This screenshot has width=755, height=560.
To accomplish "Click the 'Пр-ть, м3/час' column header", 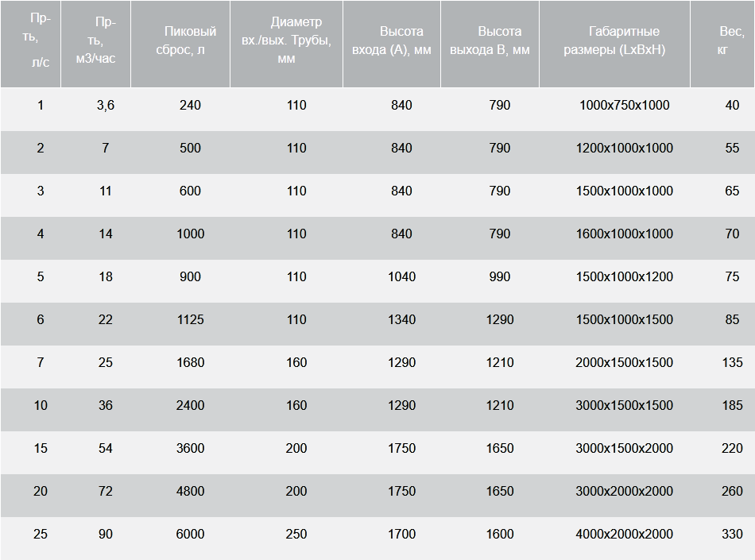I will [x=105, y=41].
